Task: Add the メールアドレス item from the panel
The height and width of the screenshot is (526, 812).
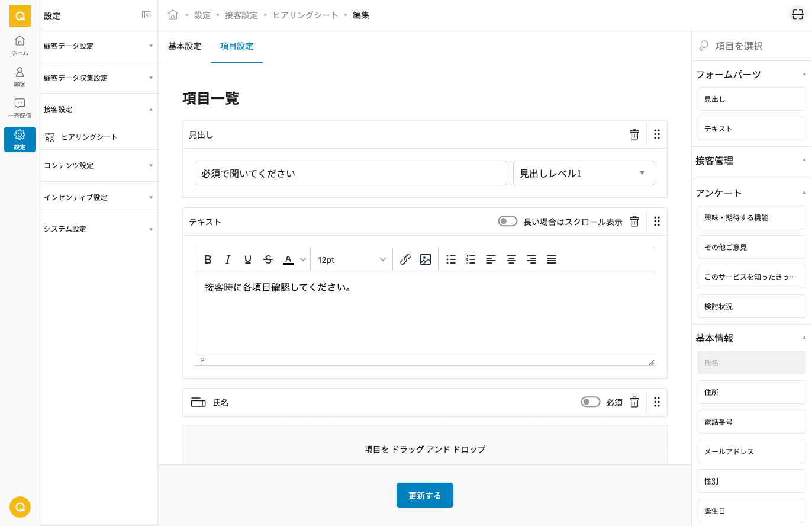Action: click(x=751, y=451)
